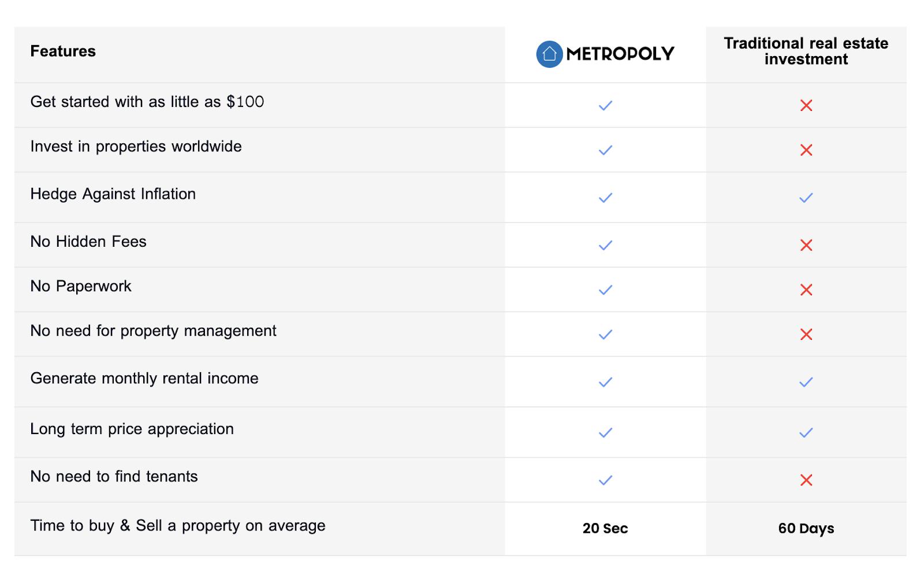
Task: Click Traditional red X for find tenants row
Action: tap(806, 480)
